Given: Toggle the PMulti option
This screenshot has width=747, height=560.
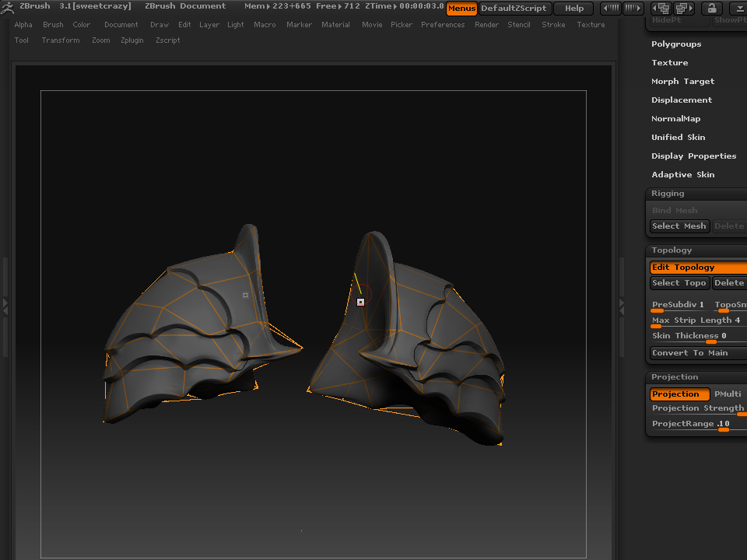Looking at the screenshot, I should click(x=728, y=394).
